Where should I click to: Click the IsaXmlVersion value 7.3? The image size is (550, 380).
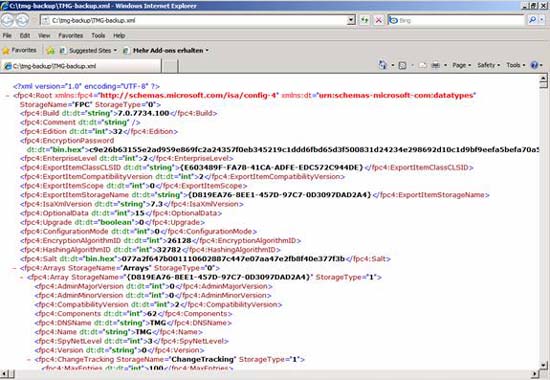(x=156, y=204)
